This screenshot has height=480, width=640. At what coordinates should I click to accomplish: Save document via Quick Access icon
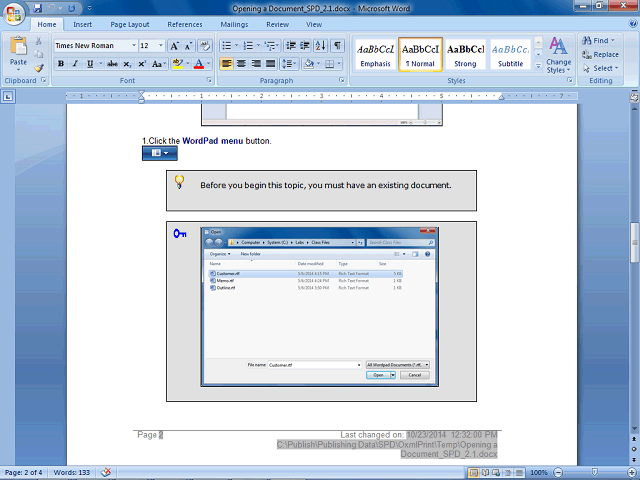click(38, 8)
